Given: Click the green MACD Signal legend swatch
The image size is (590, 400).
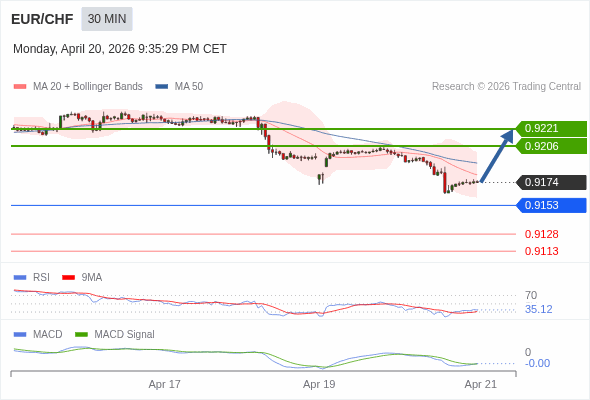Looking at the screenshot, I should click(81, 335).
